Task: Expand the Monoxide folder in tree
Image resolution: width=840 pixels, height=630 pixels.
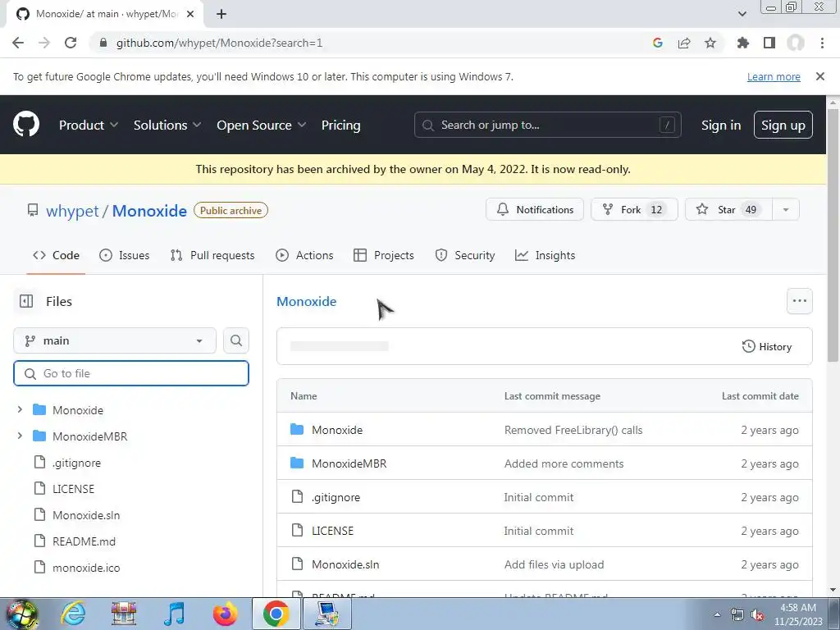Action: (x=20, y=410)
